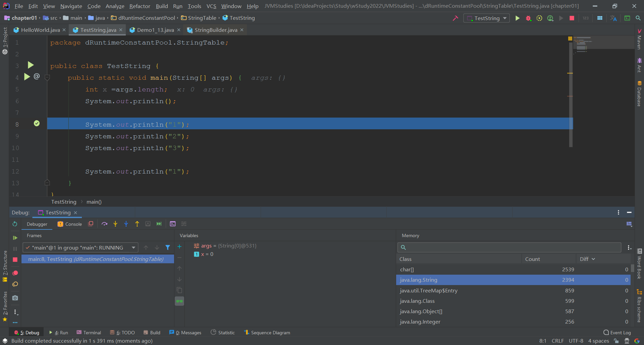Open the Sequence Diagram tool window
This screenshot has height=345, width=644.
point(267,333)
